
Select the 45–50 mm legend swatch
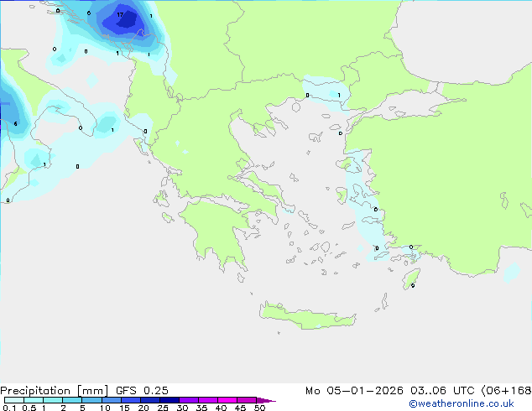click(x=247, y=400)
